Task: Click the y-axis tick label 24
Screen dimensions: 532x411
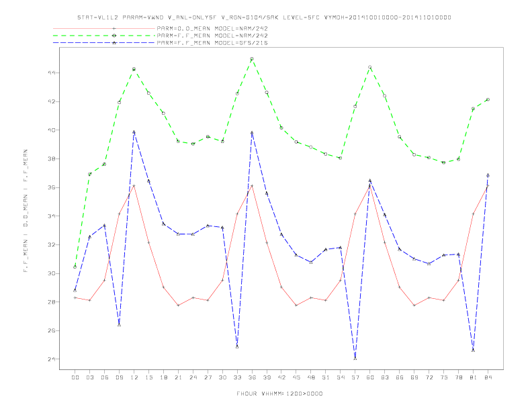Action: [x=52, y=359]
